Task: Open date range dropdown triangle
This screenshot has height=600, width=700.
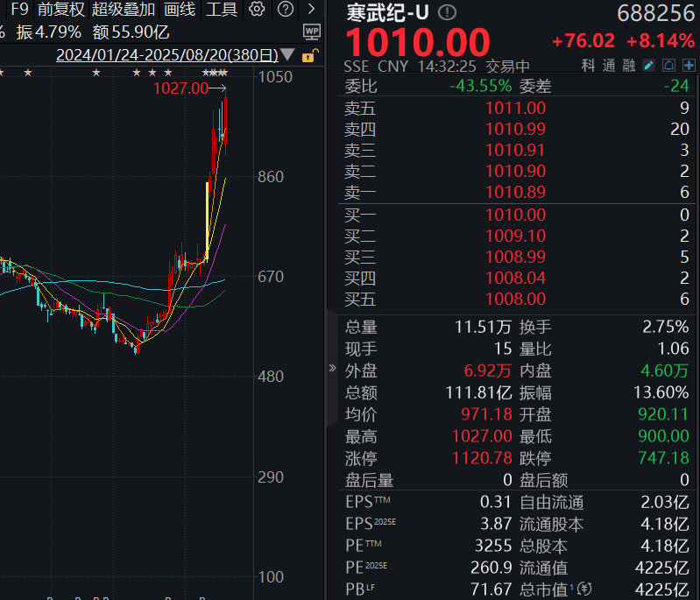Action: 288,54
